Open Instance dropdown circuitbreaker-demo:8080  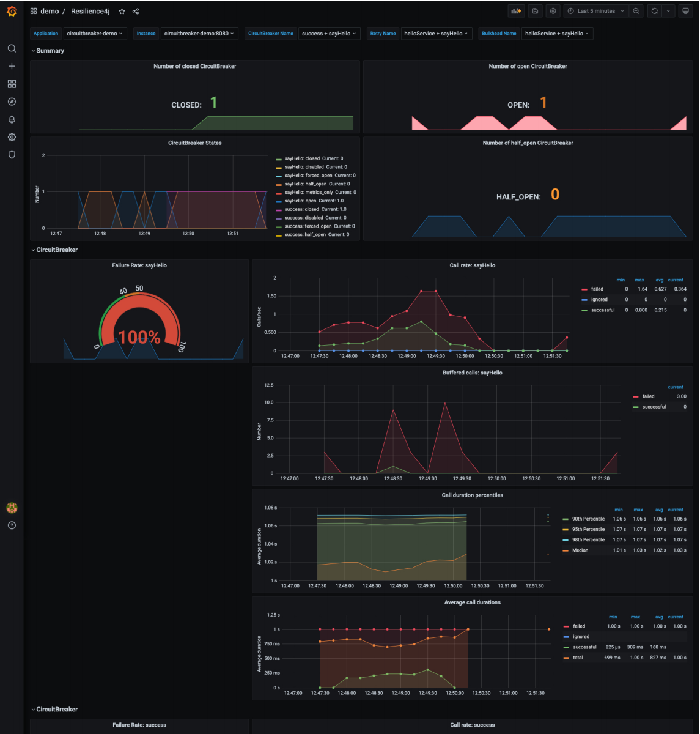199,34
